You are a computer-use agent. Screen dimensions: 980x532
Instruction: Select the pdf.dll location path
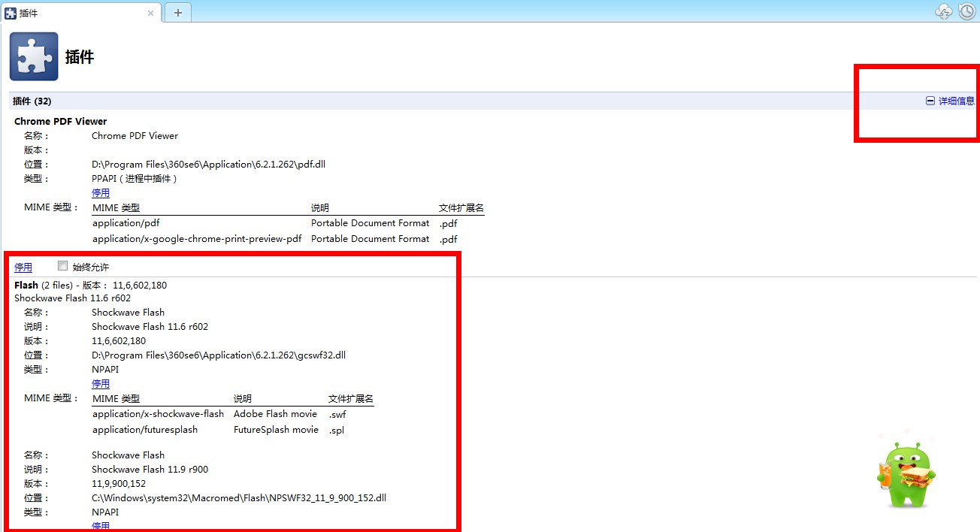tap(208, 165)
